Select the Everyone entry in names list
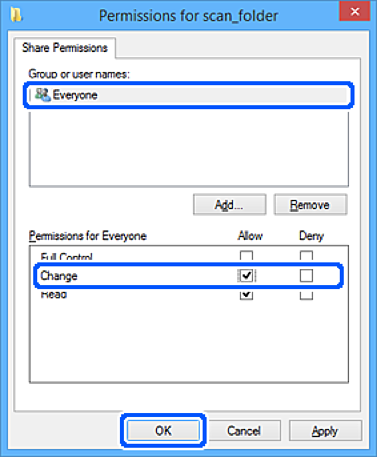Image resolution: width=377 pixels, height=457 pixels. point(189,95)
